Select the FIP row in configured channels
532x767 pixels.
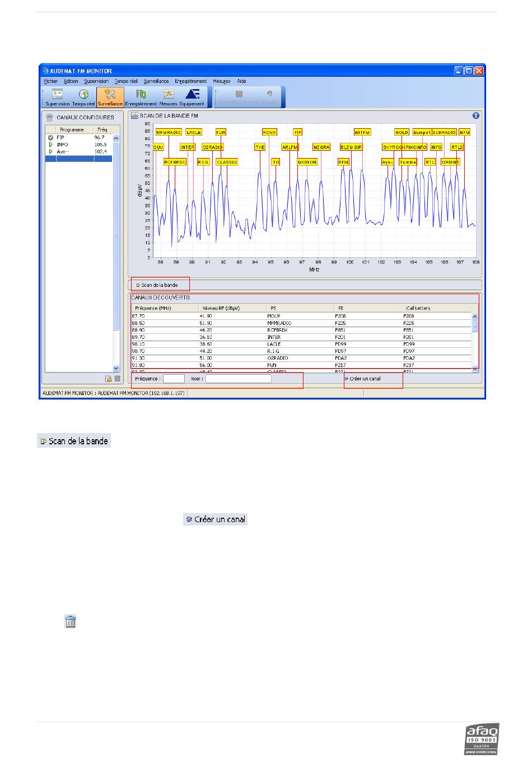tap(79, 137)
